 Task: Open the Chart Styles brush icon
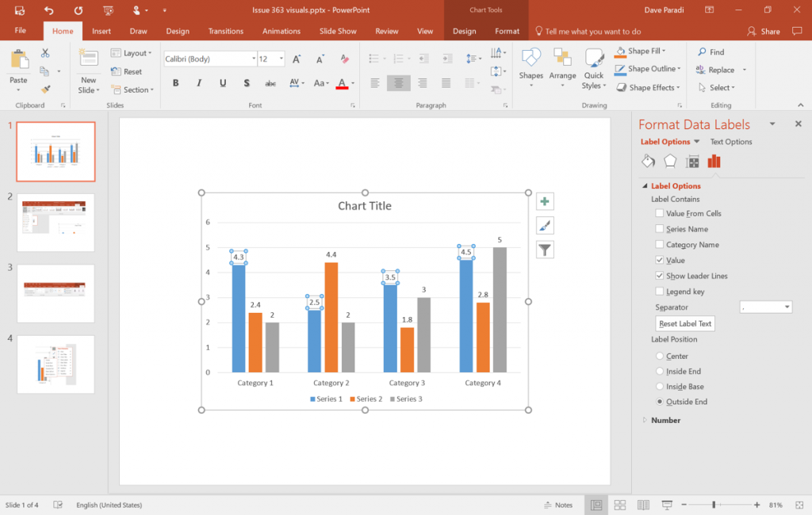pos(545,226)
